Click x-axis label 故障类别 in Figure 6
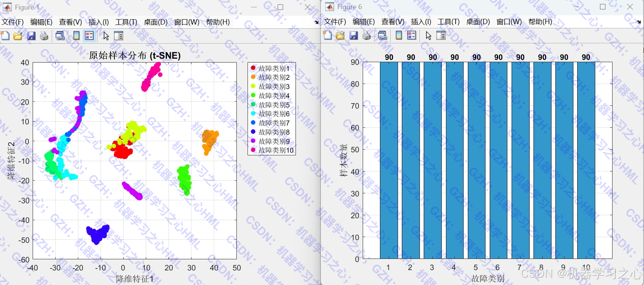 click(487, 278)
